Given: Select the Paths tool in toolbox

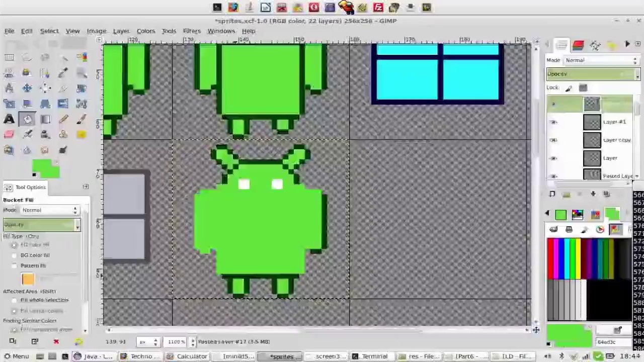Looking at the screenshot, I should pos(45,73).
